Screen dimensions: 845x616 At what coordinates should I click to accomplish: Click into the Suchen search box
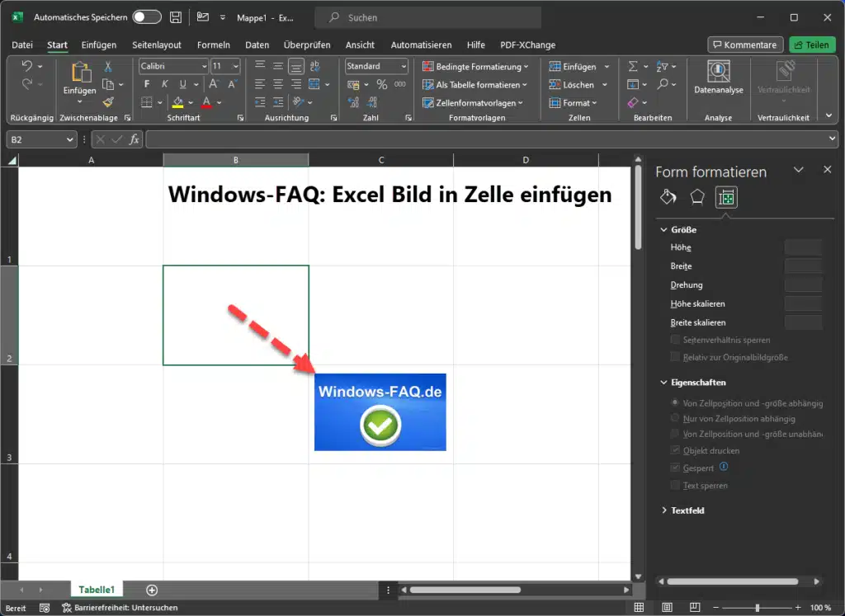pos(428,17)
